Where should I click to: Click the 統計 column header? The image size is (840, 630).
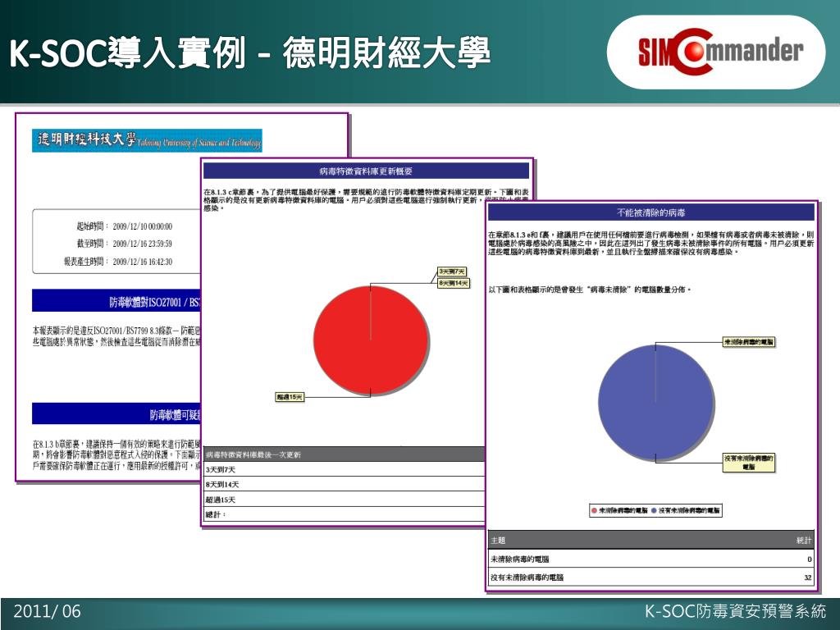804,541
